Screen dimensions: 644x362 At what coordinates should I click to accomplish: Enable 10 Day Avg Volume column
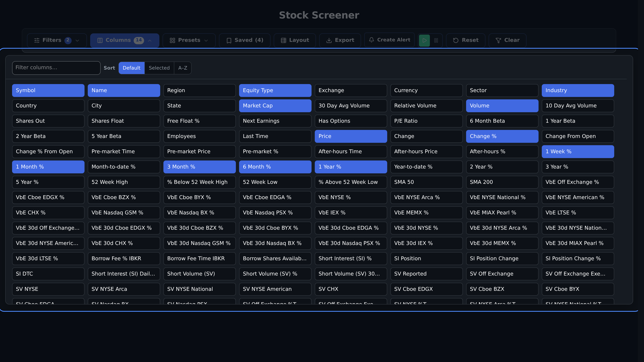pyautogui.click(x=578, y=106)
